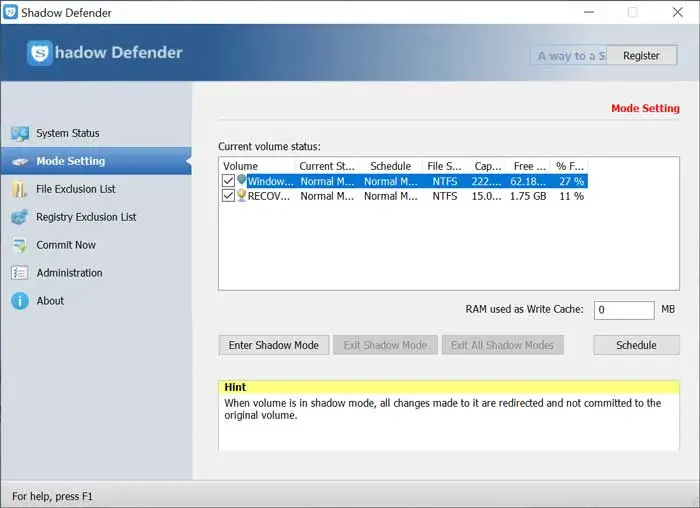Click the 27 % free cell

coord(571,181)
